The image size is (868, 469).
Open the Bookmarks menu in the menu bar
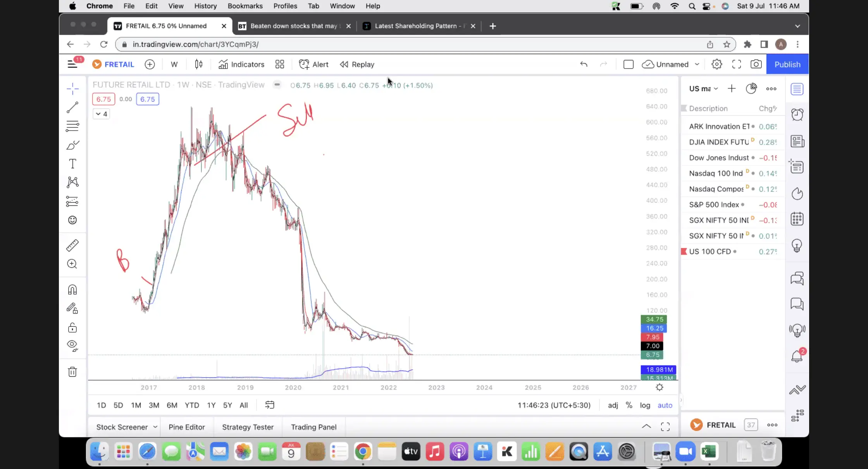(245, 6)
